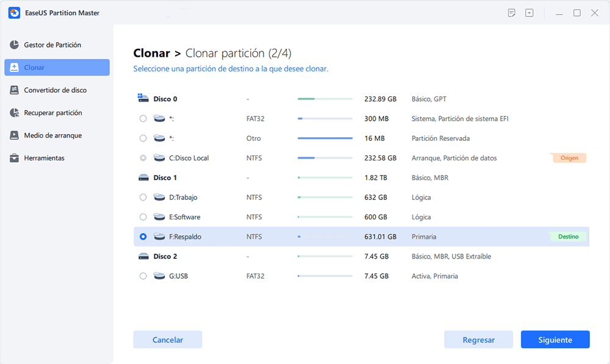Click the Sistema, Partición de sistema EFI text
The image size is (610, 364).
point(460,119)
